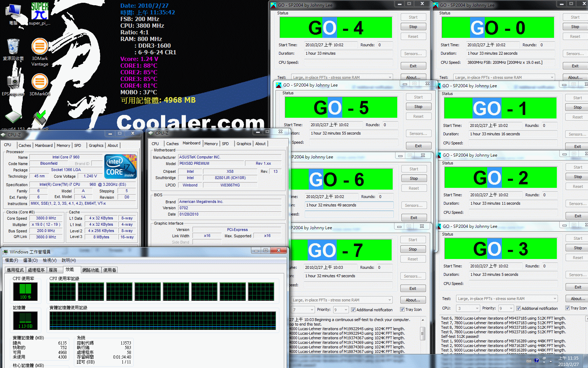Image resolution: width=588 pixels, height=368 pixels.
Task: Click the GO - 4 window's title bar app icon
Action: [x=273, y=5]
